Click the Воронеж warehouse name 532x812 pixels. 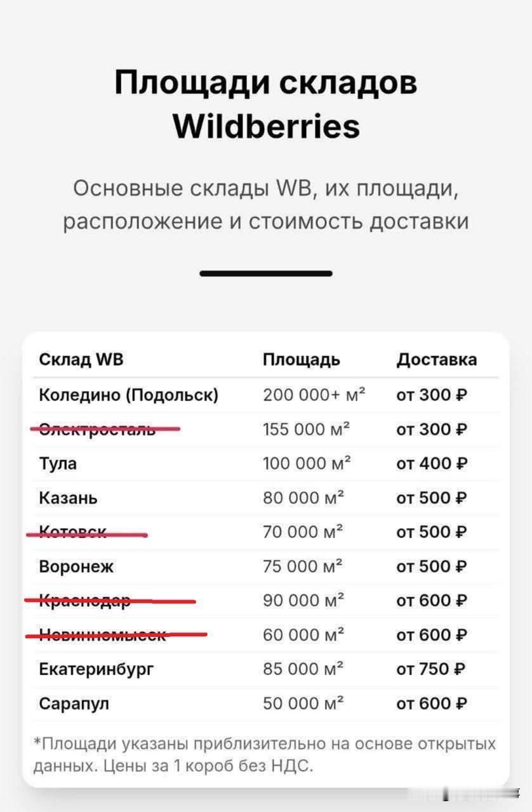(x=76, y=566)
